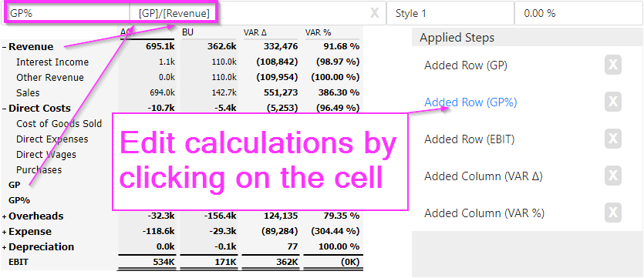Select the VAR Δ column header
The image size is (644, 278).
(255, 32)
